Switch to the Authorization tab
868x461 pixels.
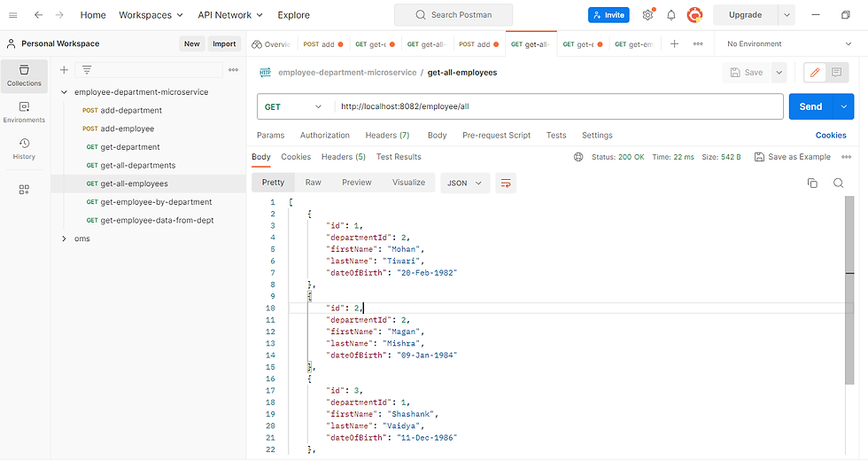click(x=325, y=135)
